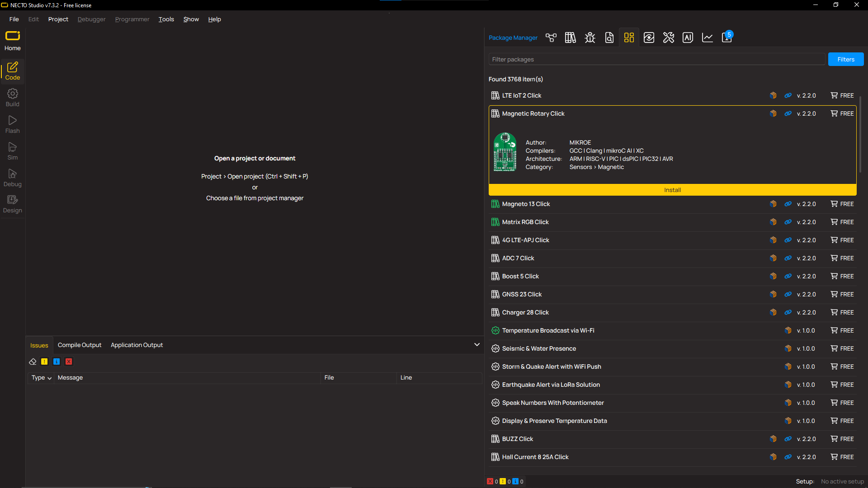The width and height of the screenshot is (868, 488).
Task: Toggle blue info issues filter
Action: [x=57, y=361]
